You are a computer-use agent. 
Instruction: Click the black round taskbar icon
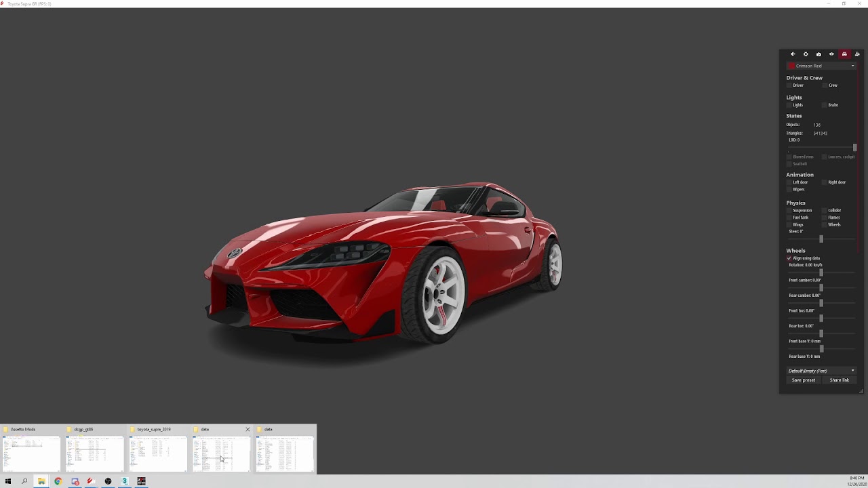point(108,481)
